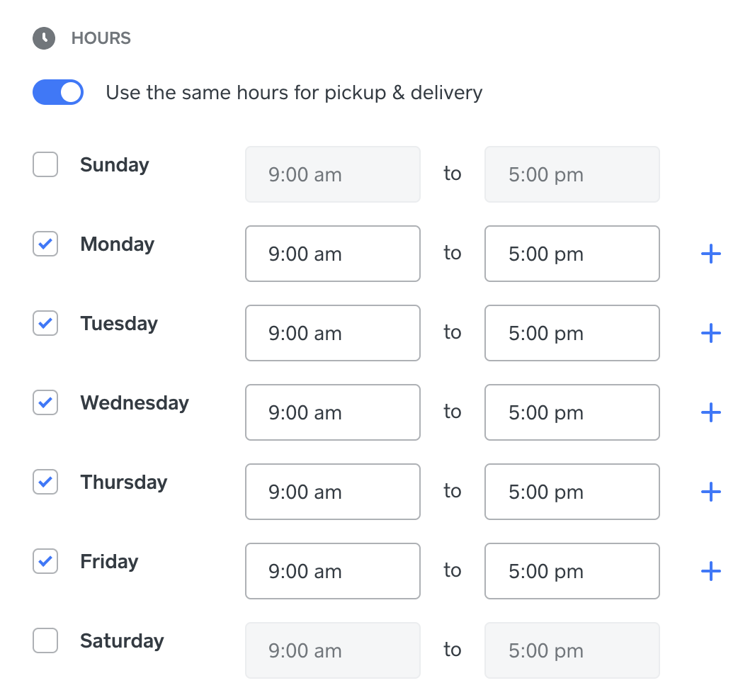The height and width of the screenshot is (700, 755).
Task: Uncheck the Monday checkbox
Action: pos(45,244)
